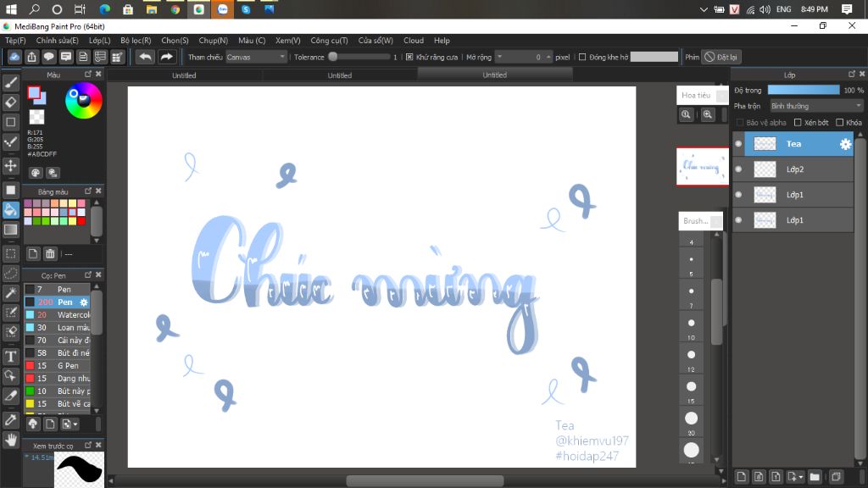The image size is (868, 488).
Task: Toggle visibility of the bottom Lớp1 layer
Action: (738, 220)
